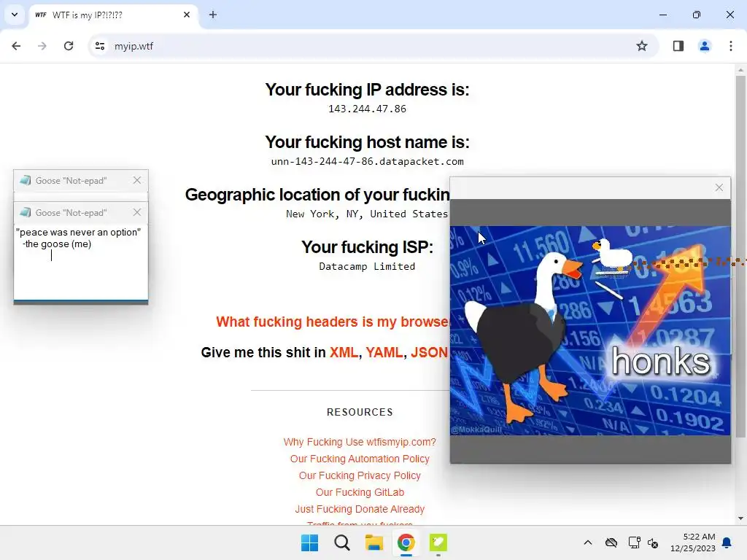Open Our Fucking Privacy Policy link
Image resolution: width=747 pixels, height=560 pixels.
click(360, 475)
